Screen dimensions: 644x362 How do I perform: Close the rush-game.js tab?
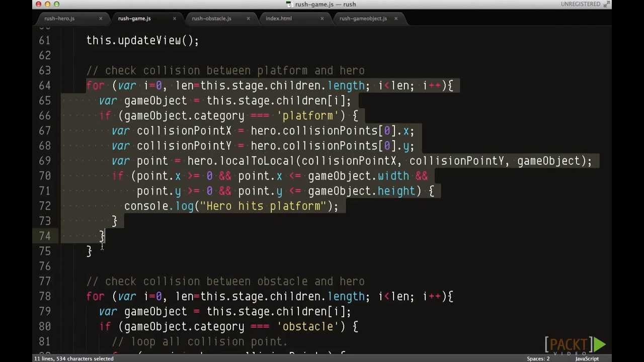[175, 19]
